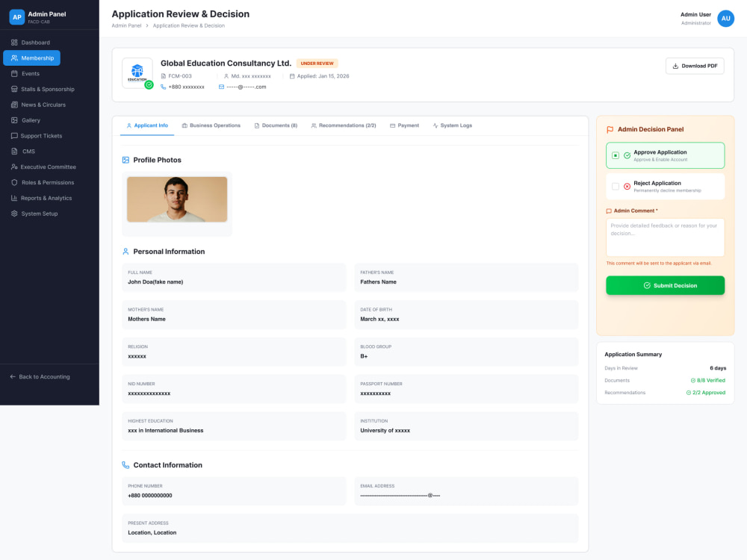The image size is (747, 560).
Task: Click the Events calendar icon
Action: point(14,74)
